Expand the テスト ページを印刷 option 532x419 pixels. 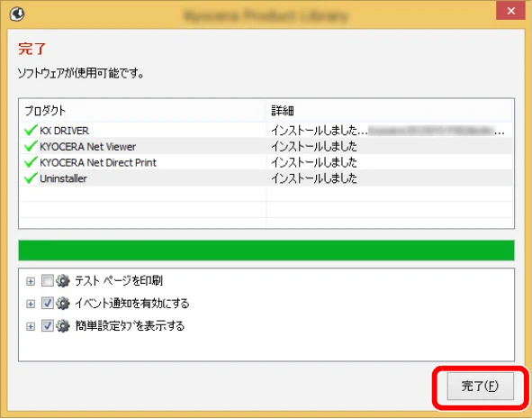point(31,281)
